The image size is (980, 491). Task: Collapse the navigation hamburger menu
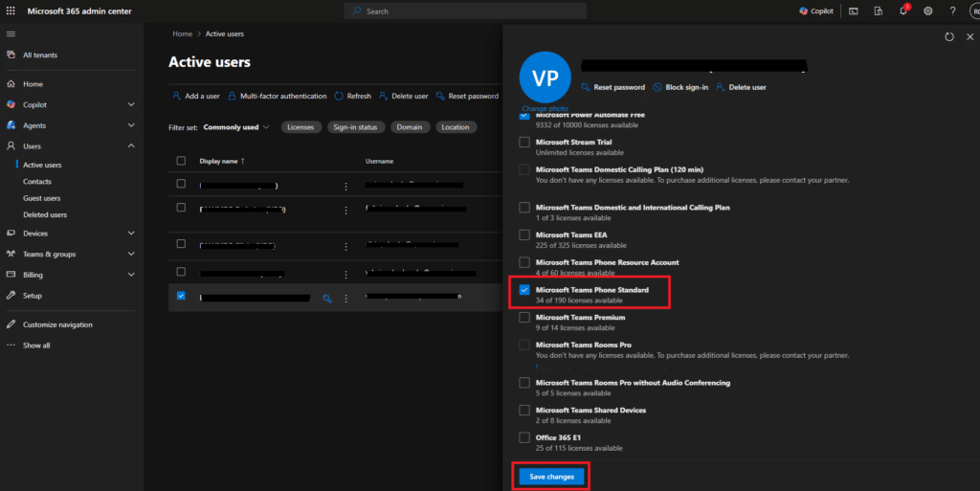[11, 34]
